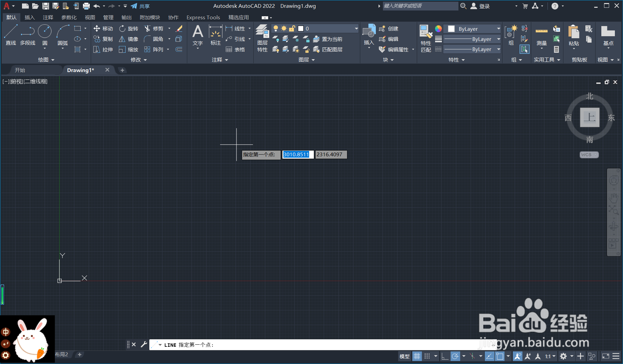Open the annotation scale 1:1 dropdown
This screenshot has width=623, height=364.
tap(550, 356)
